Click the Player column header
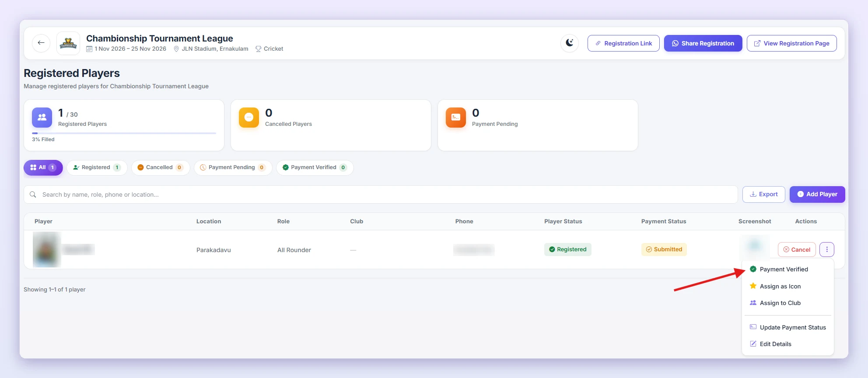 pos(43,222)
